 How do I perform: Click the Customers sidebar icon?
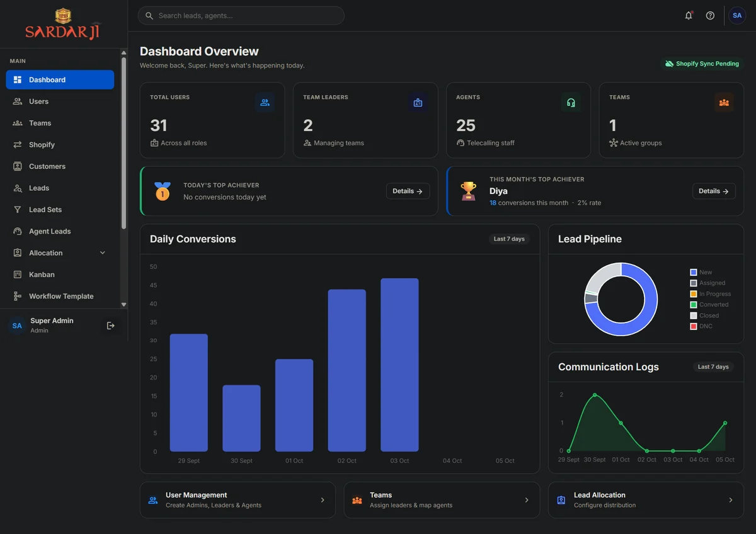(18, 166)
